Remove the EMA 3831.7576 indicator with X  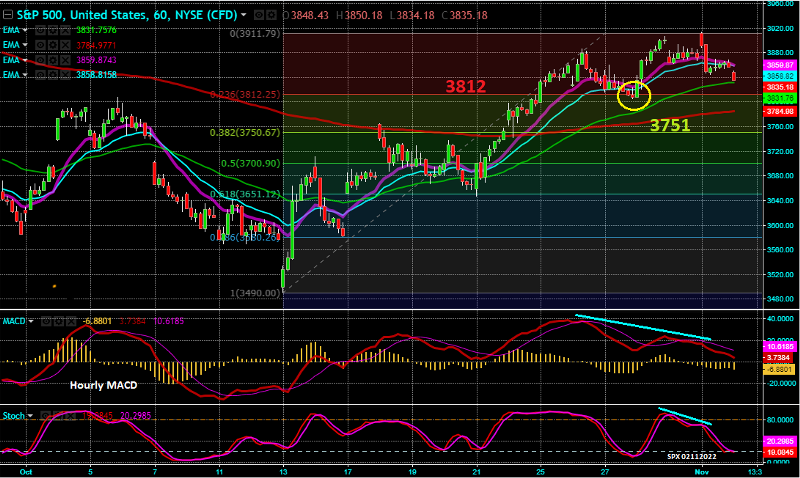point(65,30)
